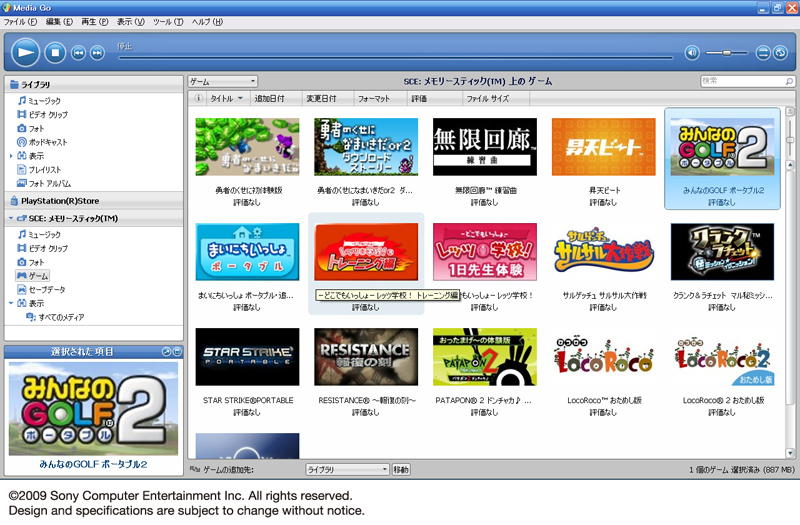This screenshot has height=525, width=800.
Task: Select STAR STRIKE PORTABLE thumbnail
Action: [x=247, y=357]
